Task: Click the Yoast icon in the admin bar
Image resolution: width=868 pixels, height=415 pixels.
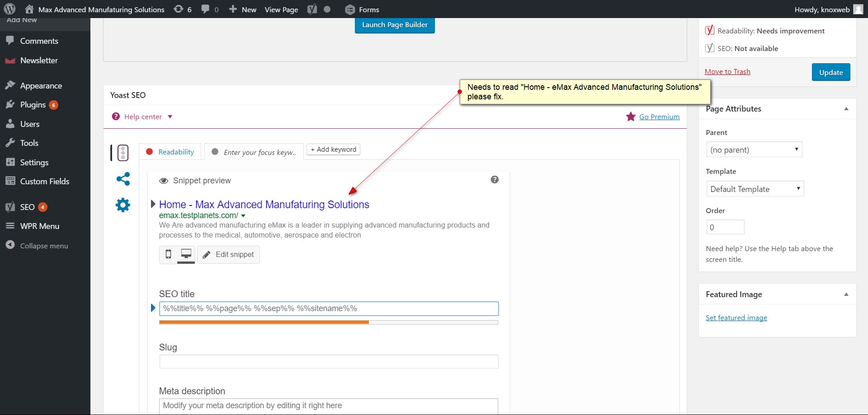Action: [312, 9]
